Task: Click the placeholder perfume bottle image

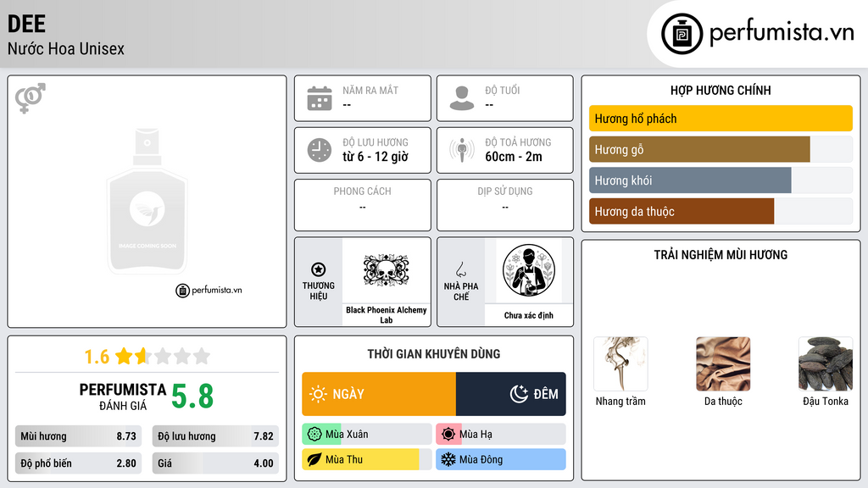Action: (147, 202)
